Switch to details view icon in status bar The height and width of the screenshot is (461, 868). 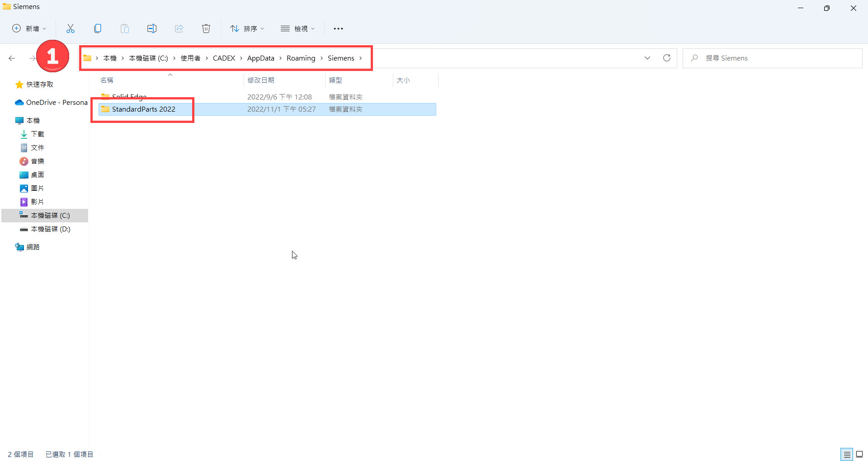pos(847,454)
